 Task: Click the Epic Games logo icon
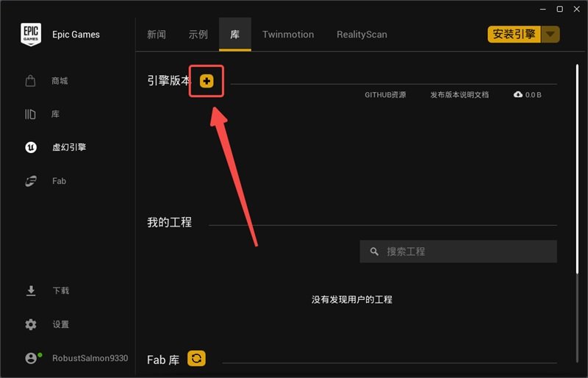coord(31,35)
